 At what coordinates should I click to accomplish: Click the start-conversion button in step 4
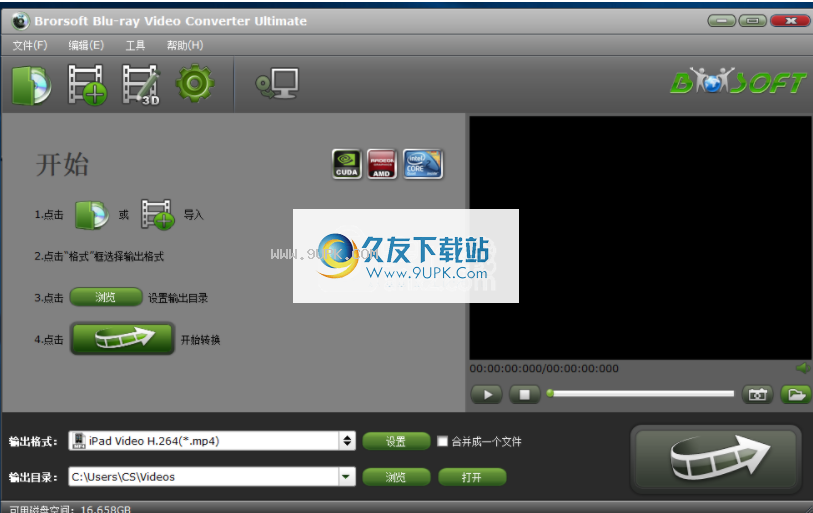coord(122,339)
